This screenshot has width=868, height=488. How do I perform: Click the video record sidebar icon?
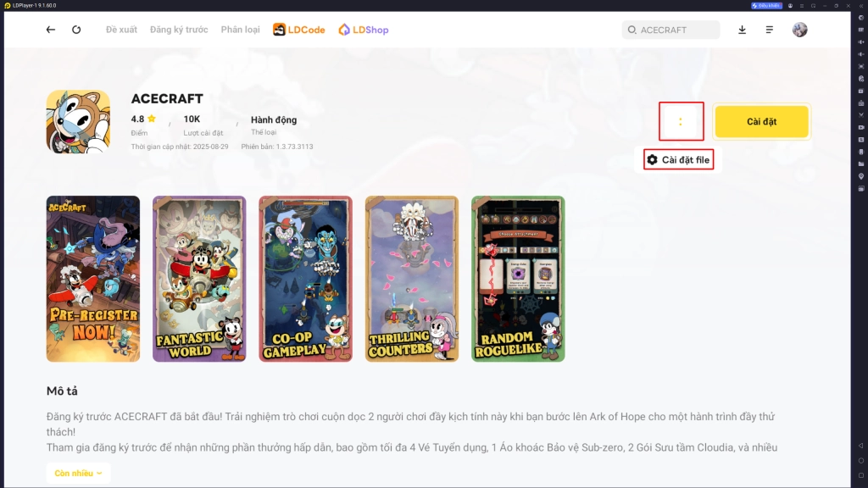tap(861, 127)
